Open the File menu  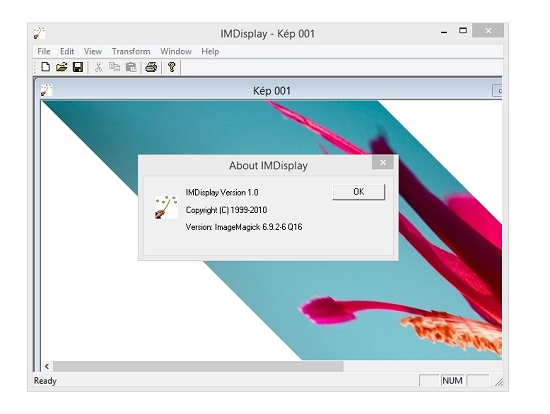coord(44,52)
